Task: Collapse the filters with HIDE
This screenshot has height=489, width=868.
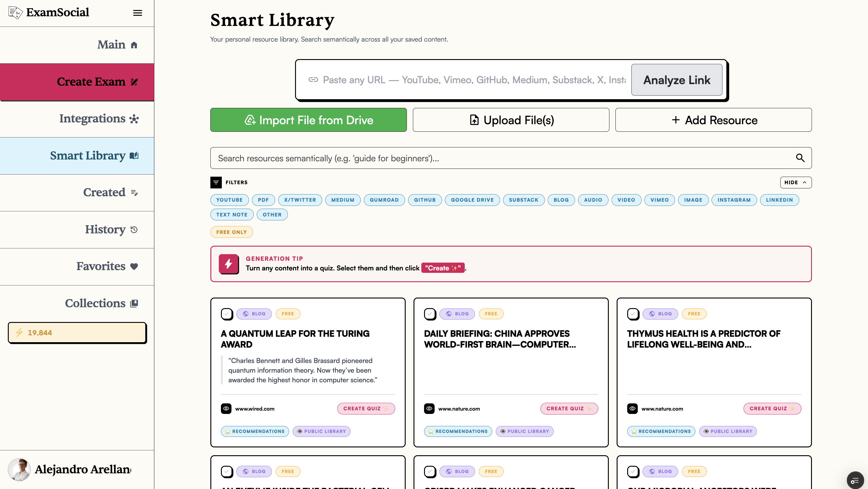Action: (x=796, y=182)
